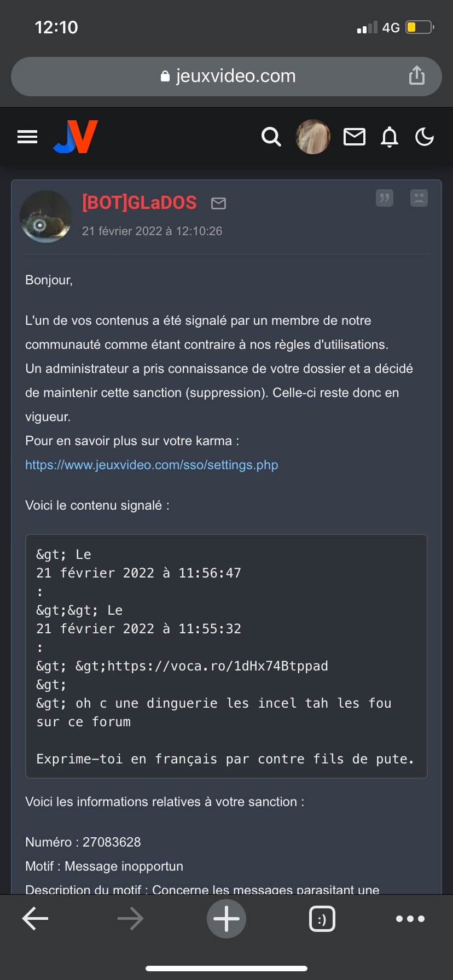Viewport: 453px width, 980px height.
Task: Go back with browser back arrow
Action: click(36, 919)
